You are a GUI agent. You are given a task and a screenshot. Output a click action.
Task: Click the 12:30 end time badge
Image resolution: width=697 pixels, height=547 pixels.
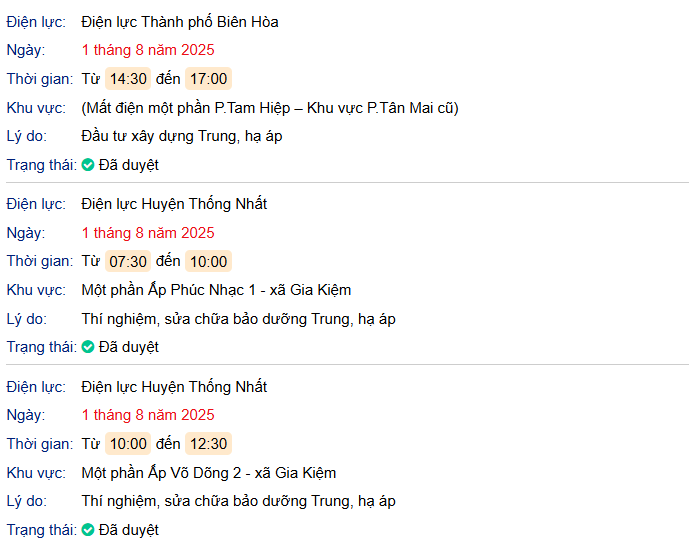tap(208, 444)
